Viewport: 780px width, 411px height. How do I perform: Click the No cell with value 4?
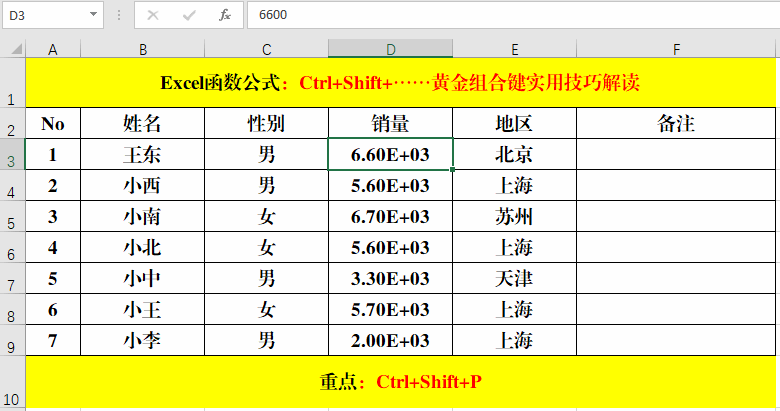click(x=53, y=247)
